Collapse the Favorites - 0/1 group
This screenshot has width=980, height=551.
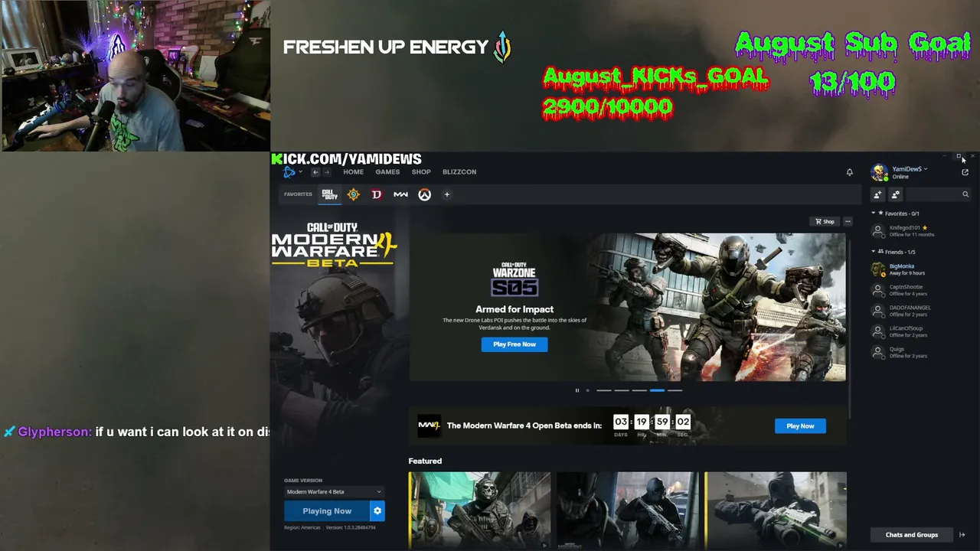897,214
